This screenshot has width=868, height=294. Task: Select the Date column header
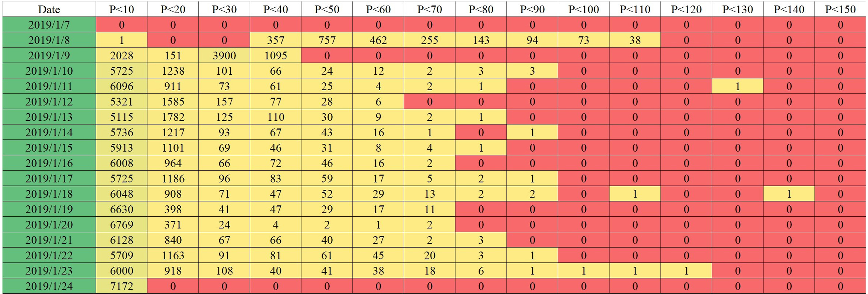(49, 9)
